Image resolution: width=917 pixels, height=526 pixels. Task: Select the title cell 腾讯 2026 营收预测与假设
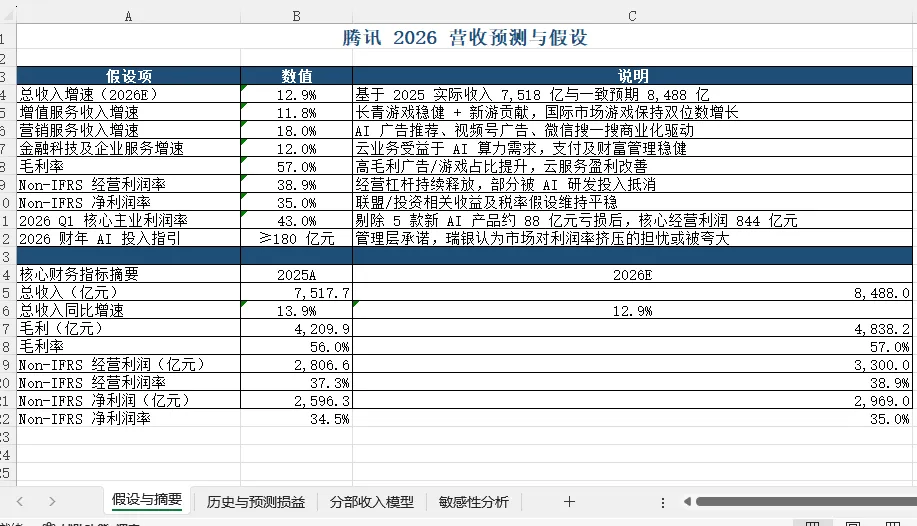point(464,37)
